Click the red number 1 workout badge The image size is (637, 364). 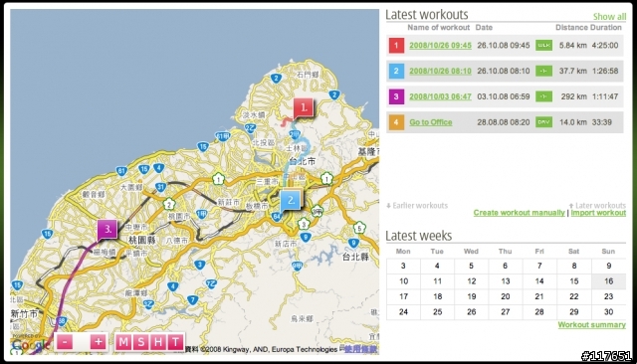coord(396,46)
